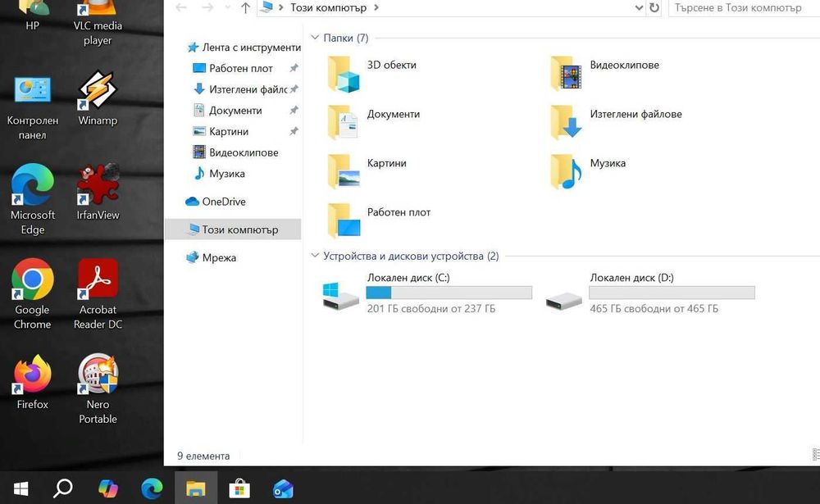Open VLC media player desktop shortcut
Image resolution: width=820 pixels, height=504 pixels.
coord(98,23)
